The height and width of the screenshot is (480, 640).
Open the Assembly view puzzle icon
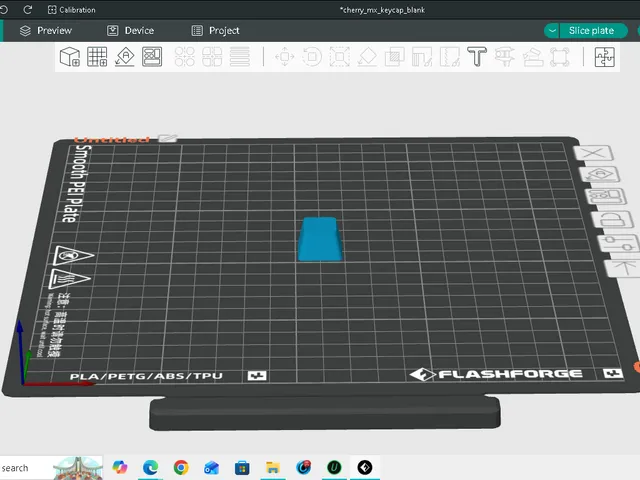(x=604, y=57)
